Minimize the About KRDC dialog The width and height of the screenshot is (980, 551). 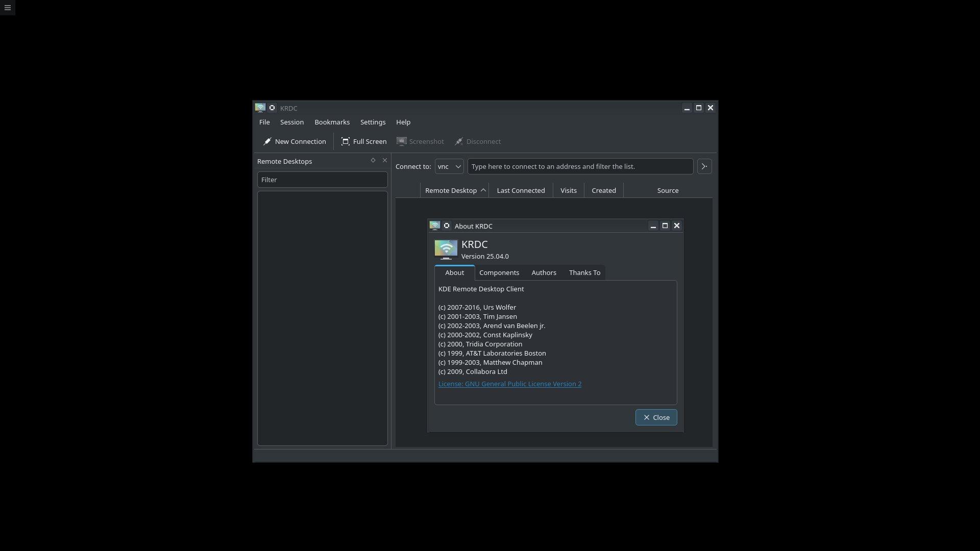pos(653,226)
